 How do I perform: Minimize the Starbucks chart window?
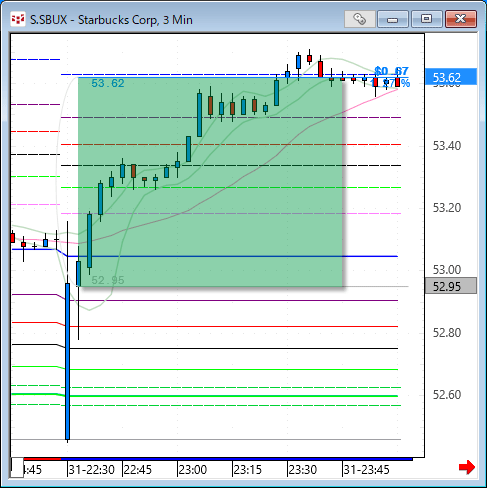[393, 19]
